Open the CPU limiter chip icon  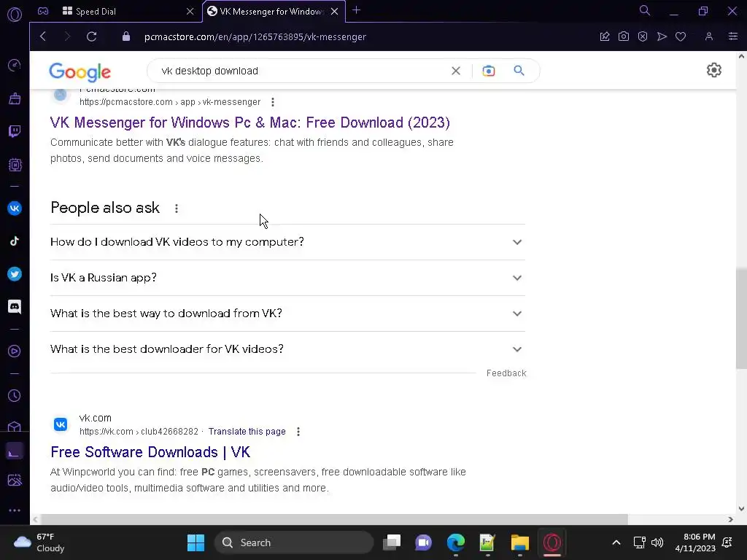tap(15, 165)
